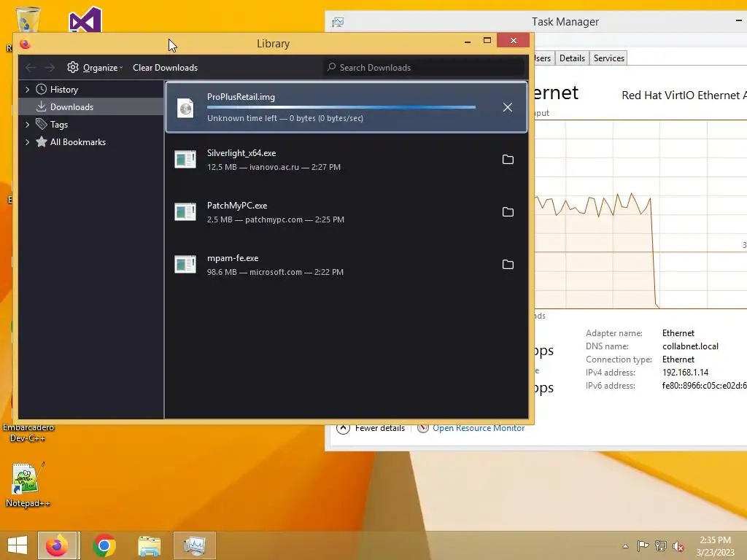747x560 pixels.
Task: Show PatchMyPC.exe in its folder
Action: tap(508, 212)
